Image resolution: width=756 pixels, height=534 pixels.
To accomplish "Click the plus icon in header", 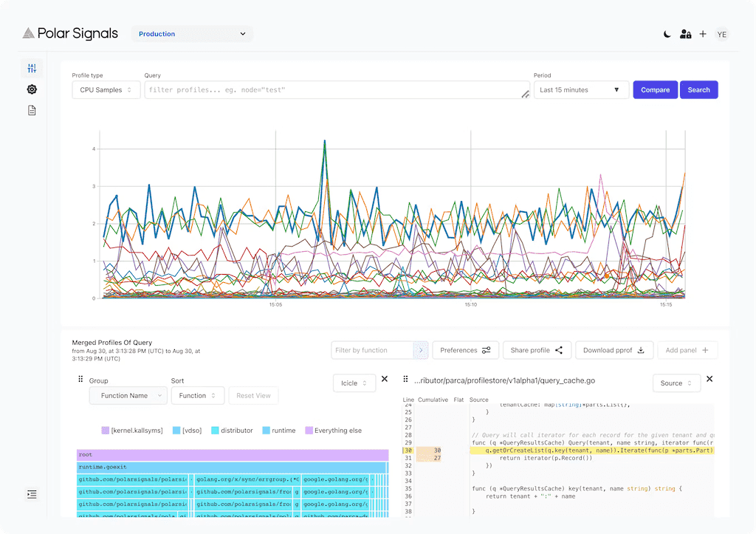I will pos(703,34).
